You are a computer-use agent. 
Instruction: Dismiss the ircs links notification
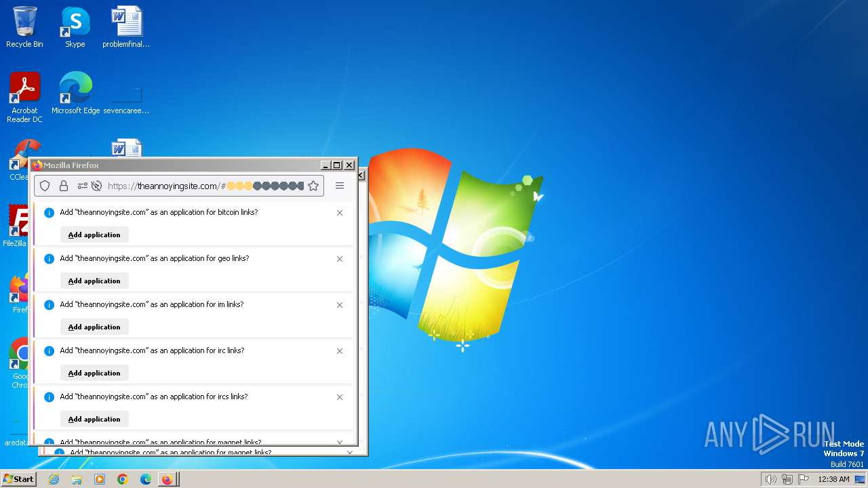(x=340, y=397)
